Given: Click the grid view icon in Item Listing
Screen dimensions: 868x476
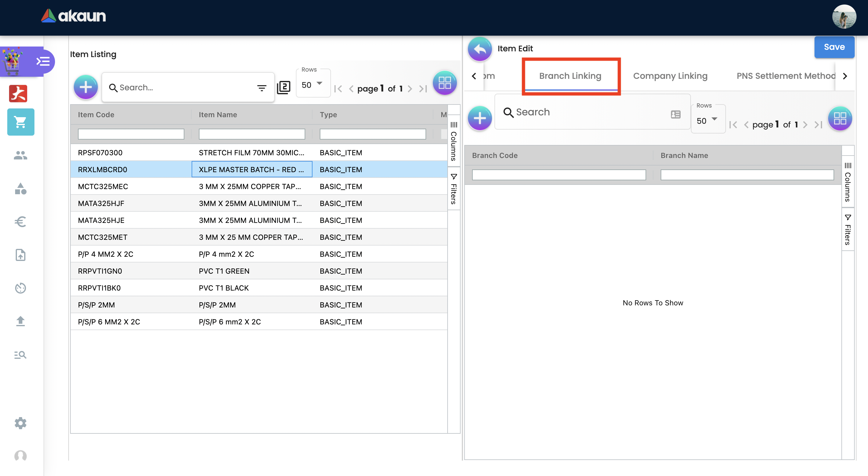Looking at the screenshot, I should point(445,83).
